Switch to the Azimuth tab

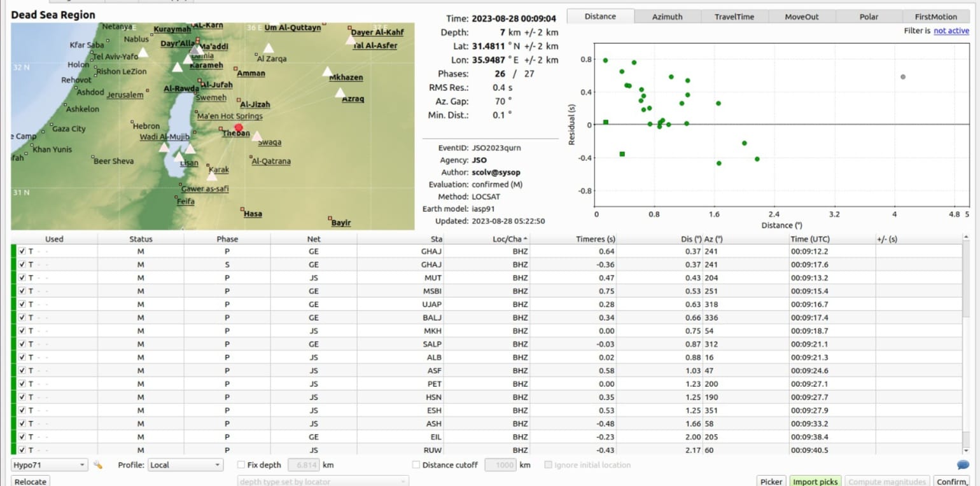[667, 17]
